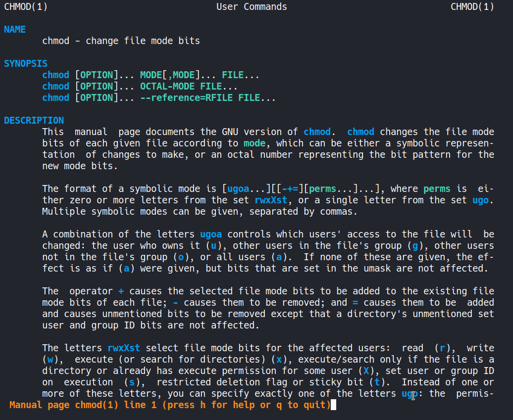Click 'umask' in combination paragraph
Screen dimensions: 513x420
coord(377,268)
